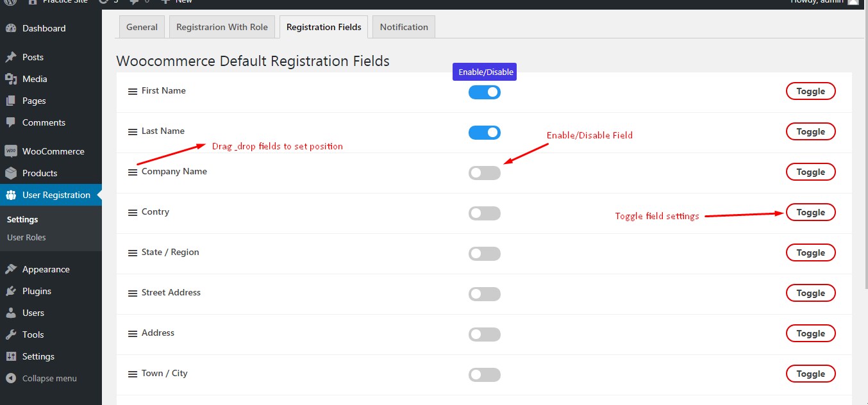Expand Contry field settings with Toggle button

point(810,212)
